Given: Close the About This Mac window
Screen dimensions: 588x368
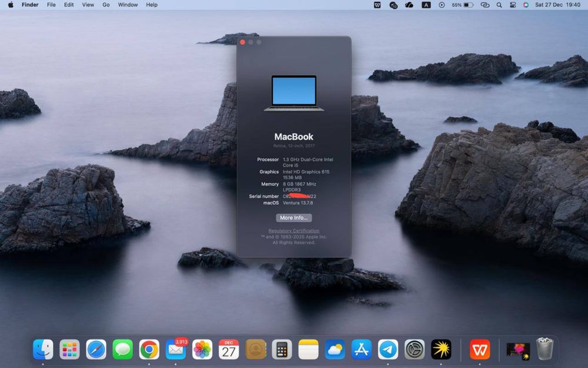Looking at the screenshot, I should pyautogui.click(x=242, y=42).
